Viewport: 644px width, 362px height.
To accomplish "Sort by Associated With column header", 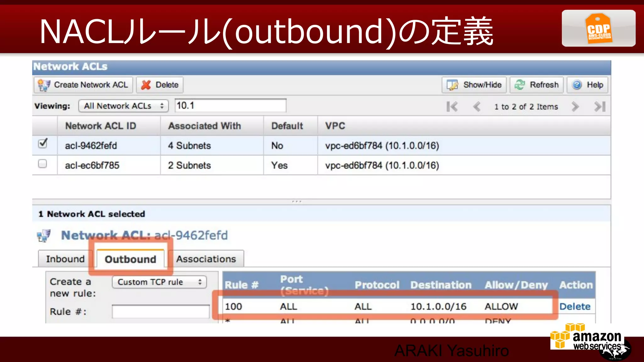I will coord(212,126).
